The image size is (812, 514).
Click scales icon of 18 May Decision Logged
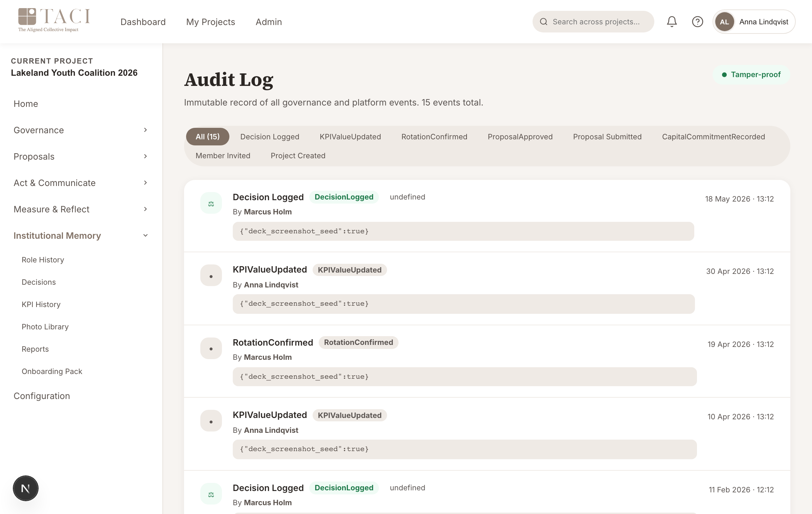click(x=211, y=204)
